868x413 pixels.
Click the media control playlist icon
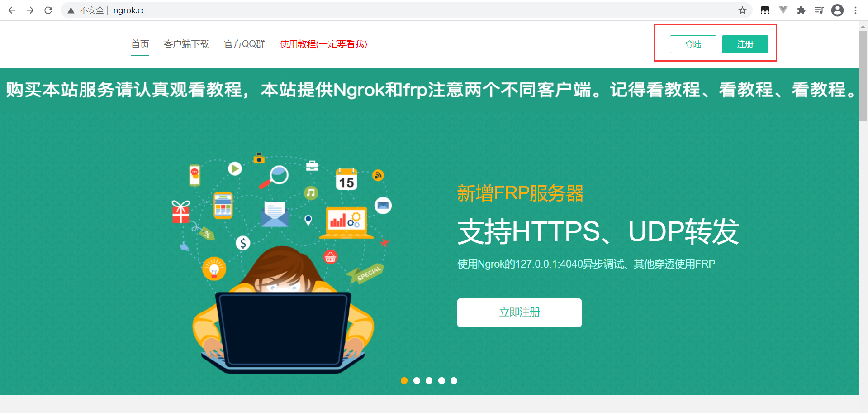pos(819,10)
